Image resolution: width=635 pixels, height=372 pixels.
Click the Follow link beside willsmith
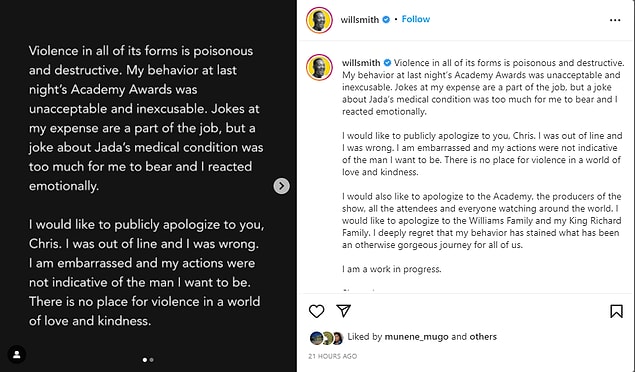pos(416,19)
